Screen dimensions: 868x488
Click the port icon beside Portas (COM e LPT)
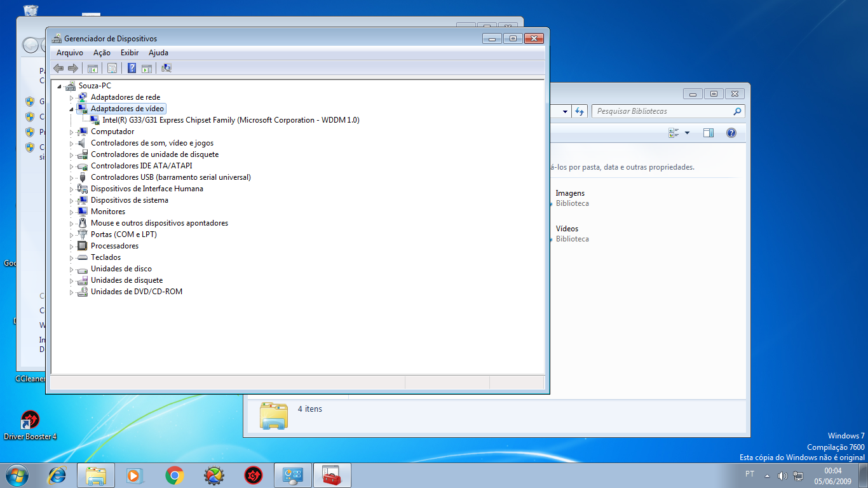click(x=82, y=234)
